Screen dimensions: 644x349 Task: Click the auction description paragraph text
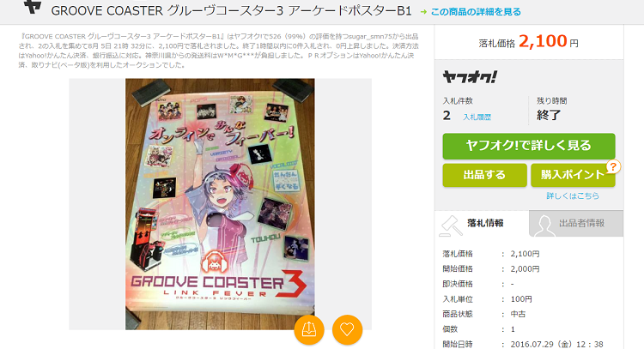tap(218, 51)
